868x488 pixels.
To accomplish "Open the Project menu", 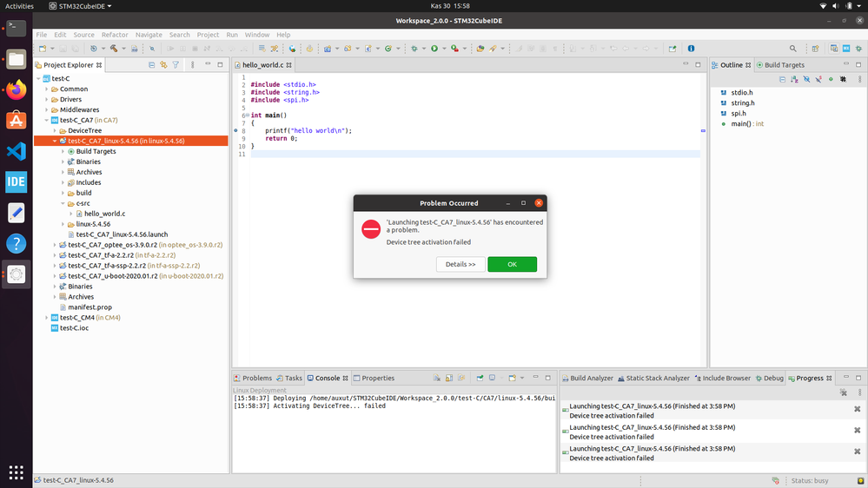I will point(208,35).
